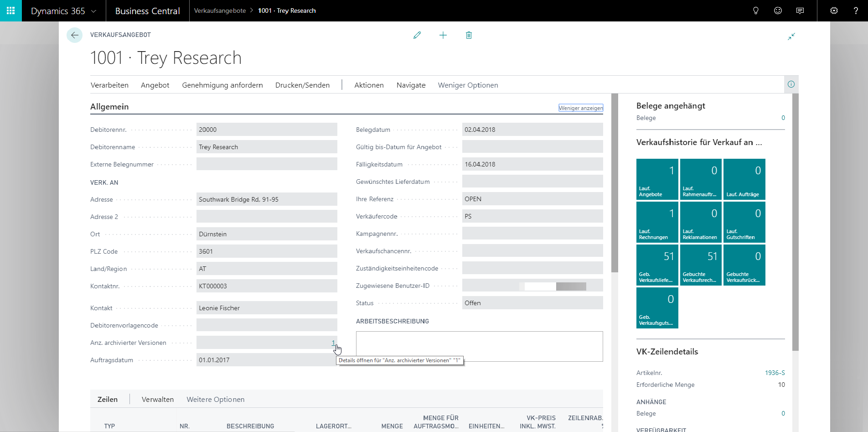Open the Lauf. Rahmenaufträge tile
This screenshot has height=432, width=868.
pyautogui.click(x=701, y=179)
